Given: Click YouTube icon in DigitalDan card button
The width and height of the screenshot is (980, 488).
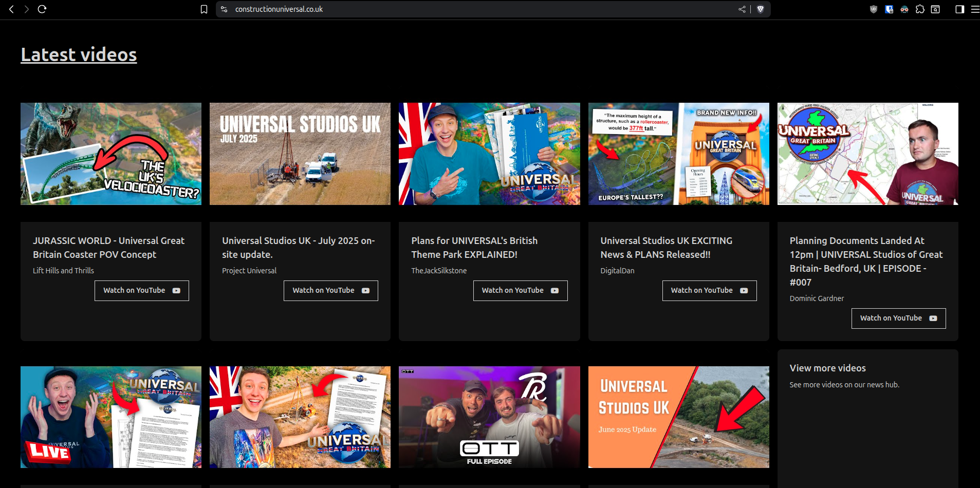Looking at the screenshot, I should pos(744,291).
